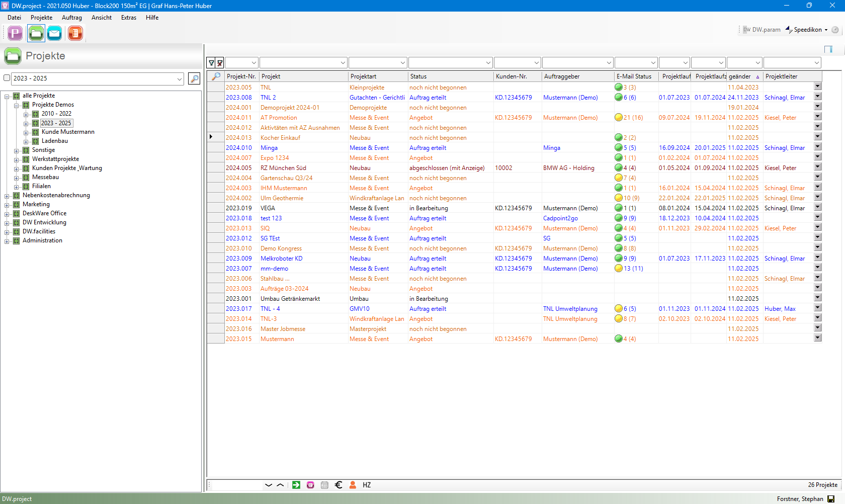This screenshot has width=845, height=504.
Task: Open the Projekte menu
Action: [41, 18]
